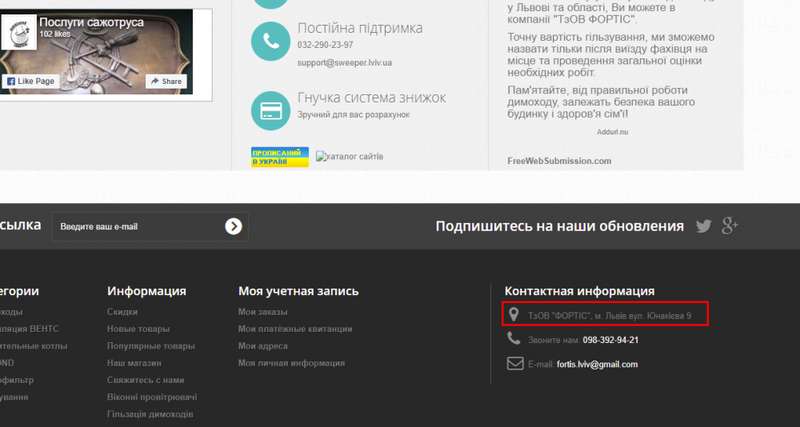Click the Ukrainian flag registration badge
Viewport: 800px width, 427px height.
(279, 156)
